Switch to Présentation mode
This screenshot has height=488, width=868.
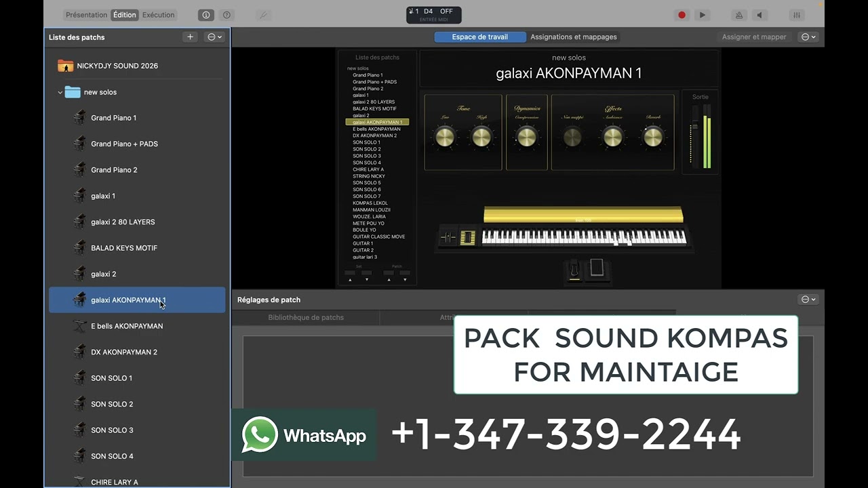(86, 15)
